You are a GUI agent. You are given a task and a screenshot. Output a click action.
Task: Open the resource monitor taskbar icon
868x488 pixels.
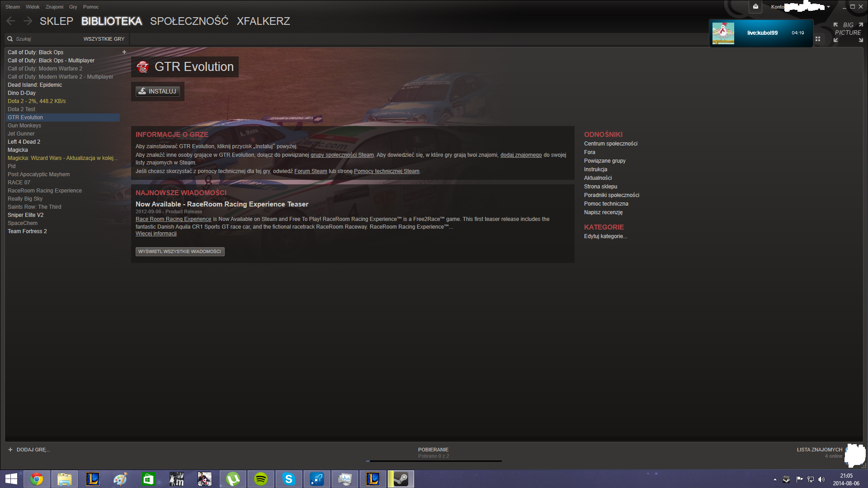tap(345, 479)
